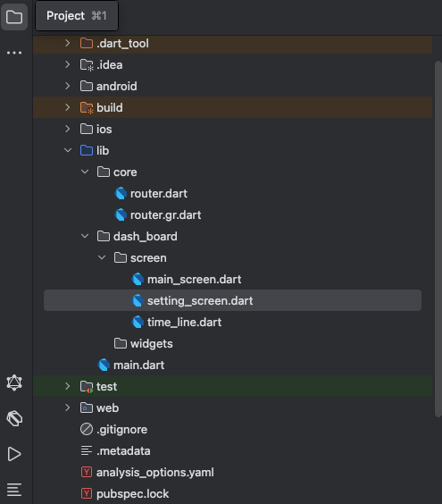Open the GraphQL tool window icon
Viewport: 442px width, 504px height.
[14, 382]
